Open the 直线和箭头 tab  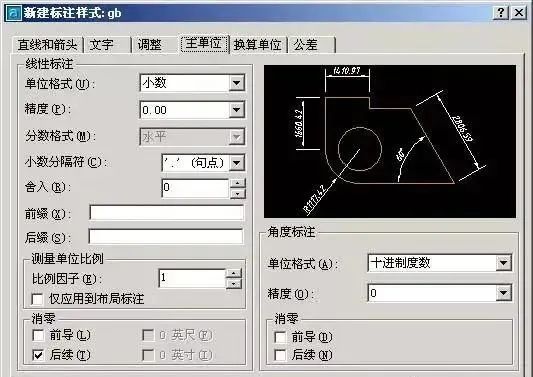[48, 45]
